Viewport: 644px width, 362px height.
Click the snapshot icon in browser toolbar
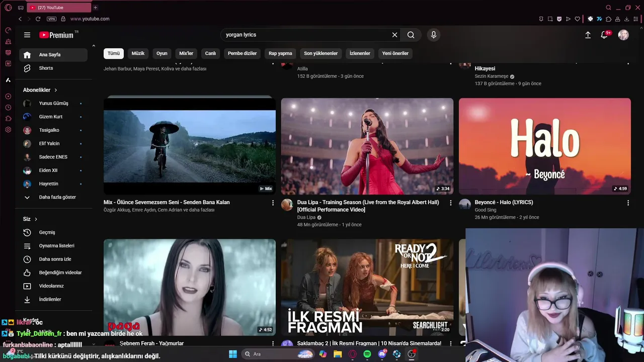click(550, 19)
